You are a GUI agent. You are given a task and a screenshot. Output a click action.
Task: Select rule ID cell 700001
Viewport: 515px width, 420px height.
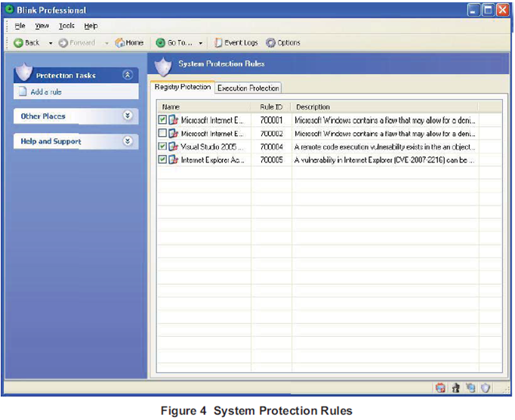click(271, 120)
